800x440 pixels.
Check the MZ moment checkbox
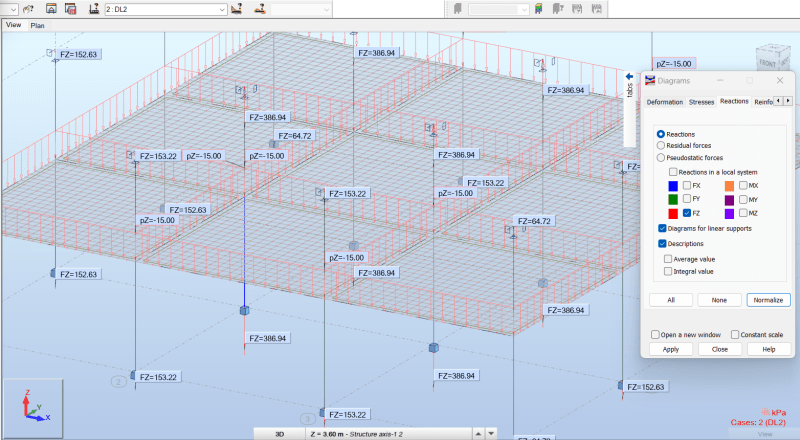(743, 213)
